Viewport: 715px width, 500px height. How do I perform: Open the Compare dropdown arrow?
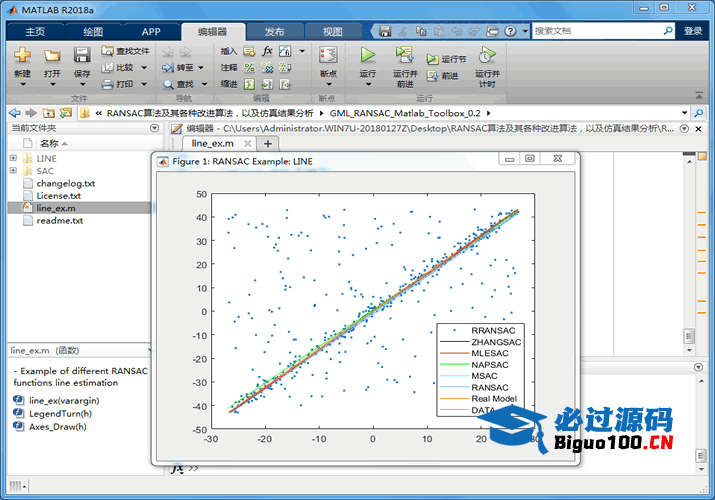144,67
